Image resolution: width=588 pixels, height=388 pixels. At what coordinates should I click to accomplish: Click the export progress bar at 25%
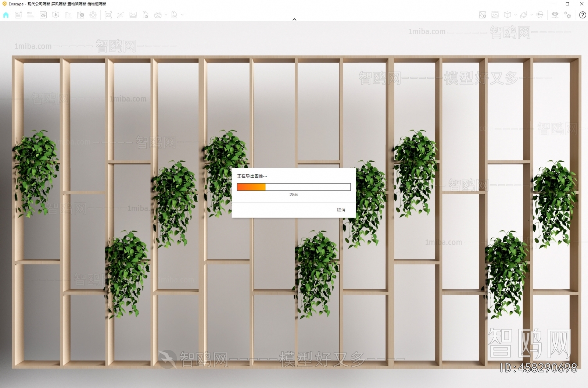[x=294, y=187]
